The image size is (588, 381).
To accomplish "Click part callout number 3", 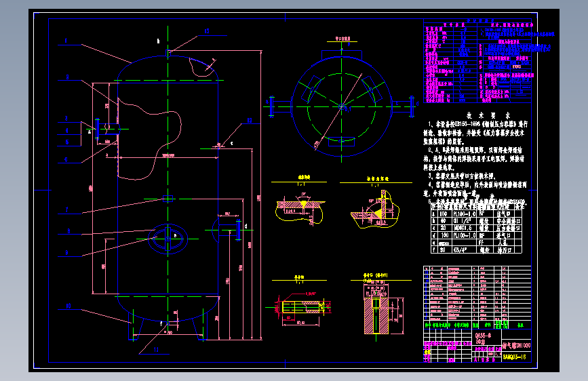I will pos(66,118).
